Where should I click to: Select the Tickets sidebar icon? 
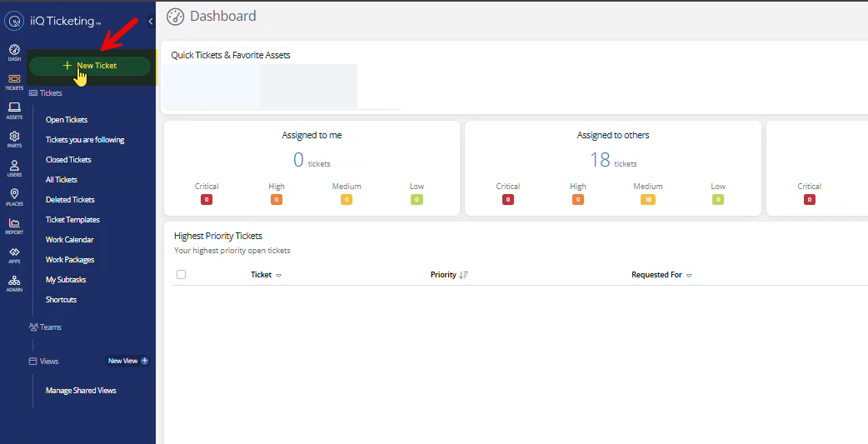point(14,81)
